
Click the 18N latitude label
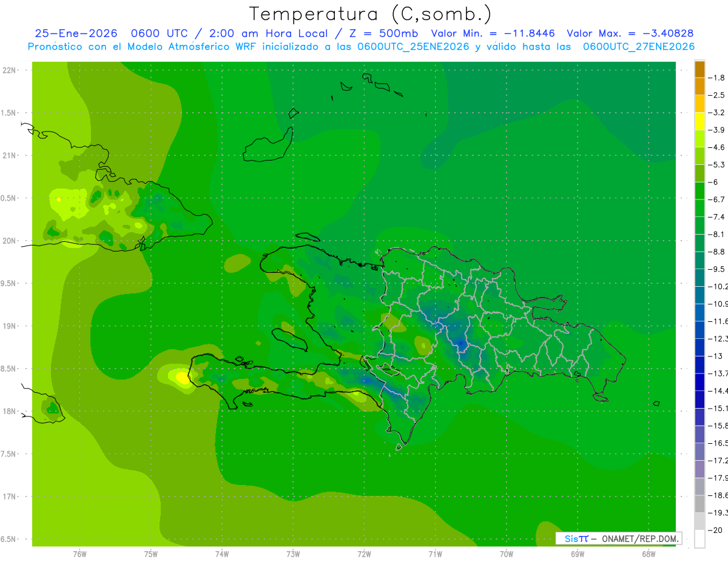(x=10, y=411)
